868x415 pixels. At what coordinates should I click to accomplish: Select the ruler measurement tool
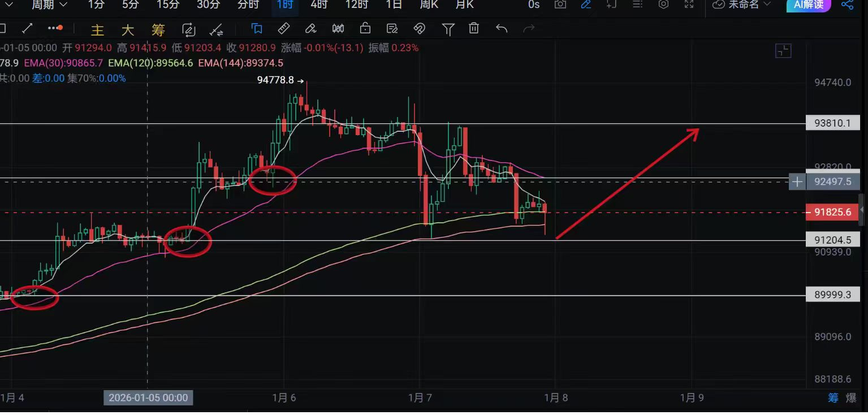[x=284, y=28]
